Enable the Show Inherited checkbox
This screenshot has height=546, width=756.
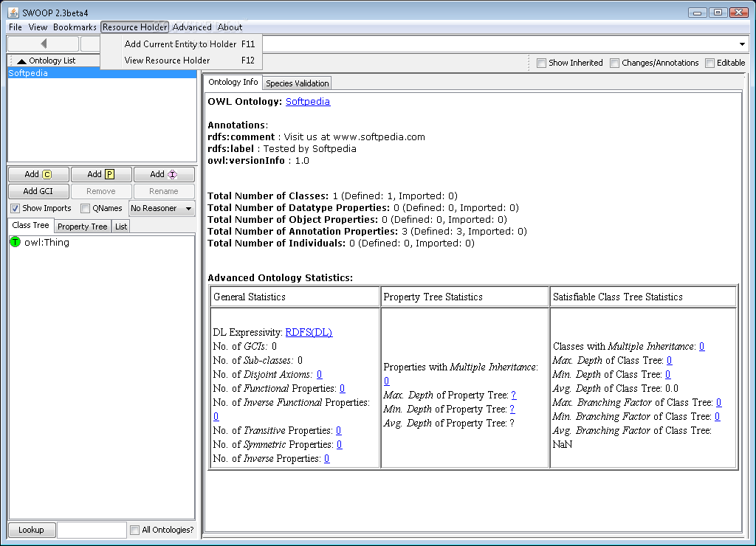(x=541, y=63)
